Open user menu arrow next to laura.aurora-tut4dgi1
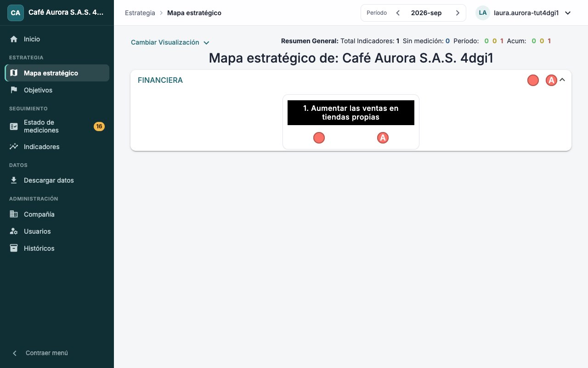The image size is (588, 368). pyautogui.click(x=568, y=13)
